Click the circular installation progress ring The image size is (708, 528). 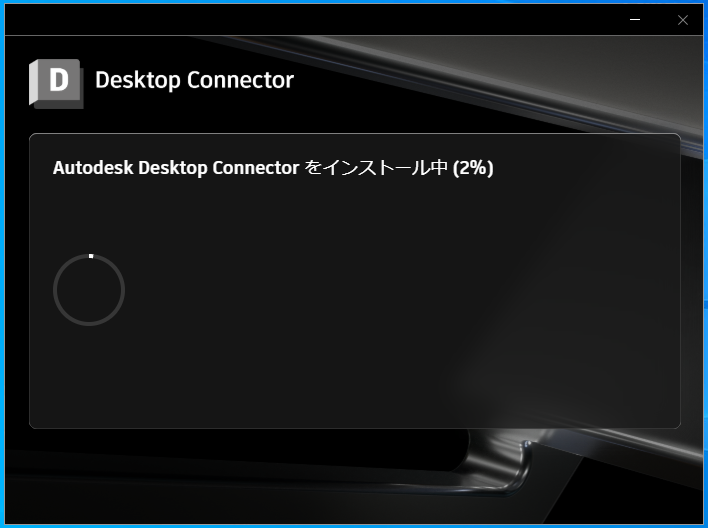tap(89, 290)
